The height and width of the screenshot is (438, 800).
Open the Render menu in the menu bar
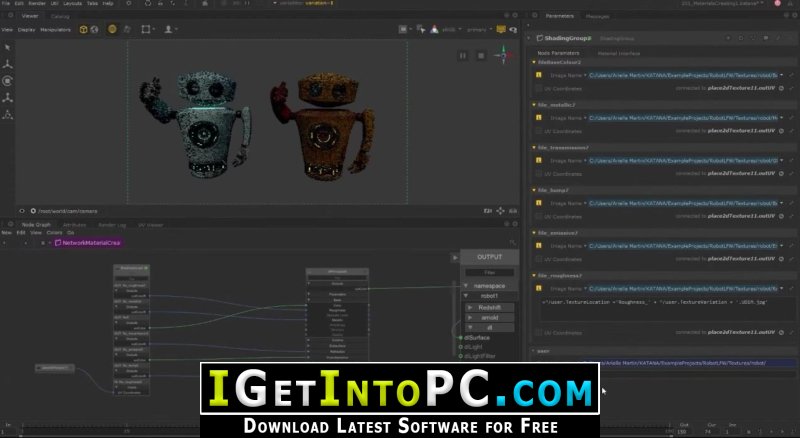37,3
